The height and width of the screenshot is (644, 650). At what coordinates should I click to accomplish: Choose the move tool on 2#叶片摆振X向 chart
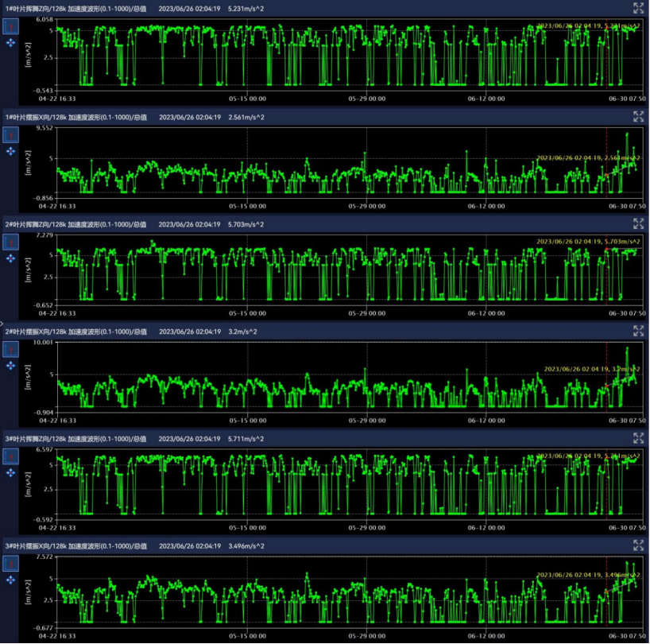click(11, 365)
